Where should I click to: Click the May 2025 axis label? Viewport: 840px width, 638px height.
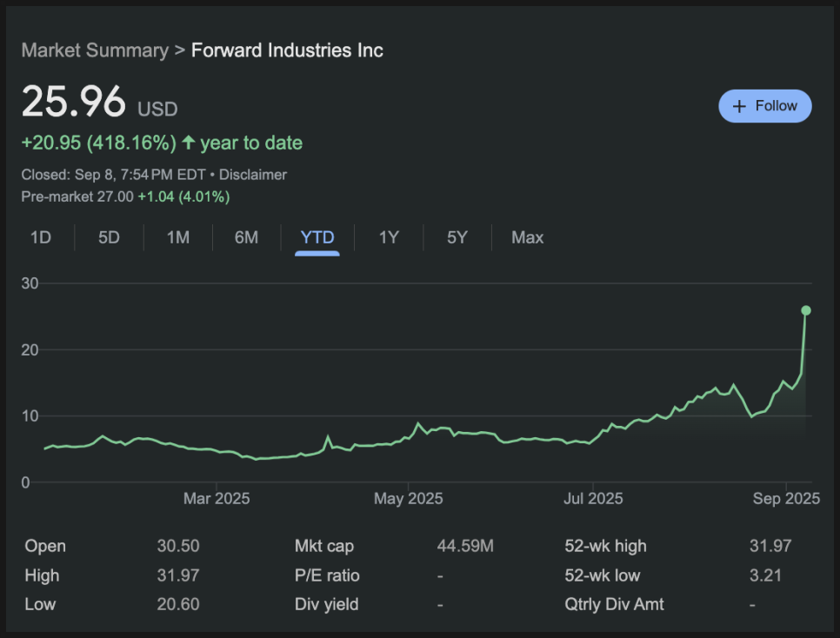point(408,499)
